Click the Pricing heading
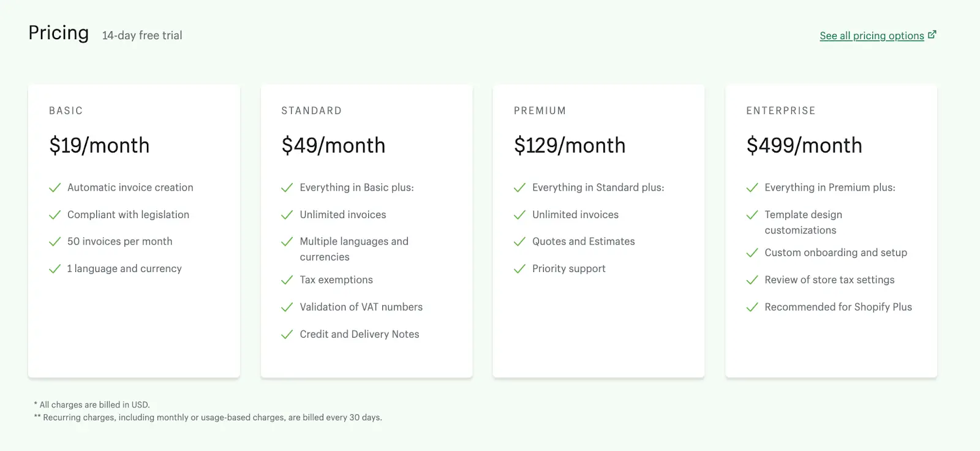 coord(58,33)
